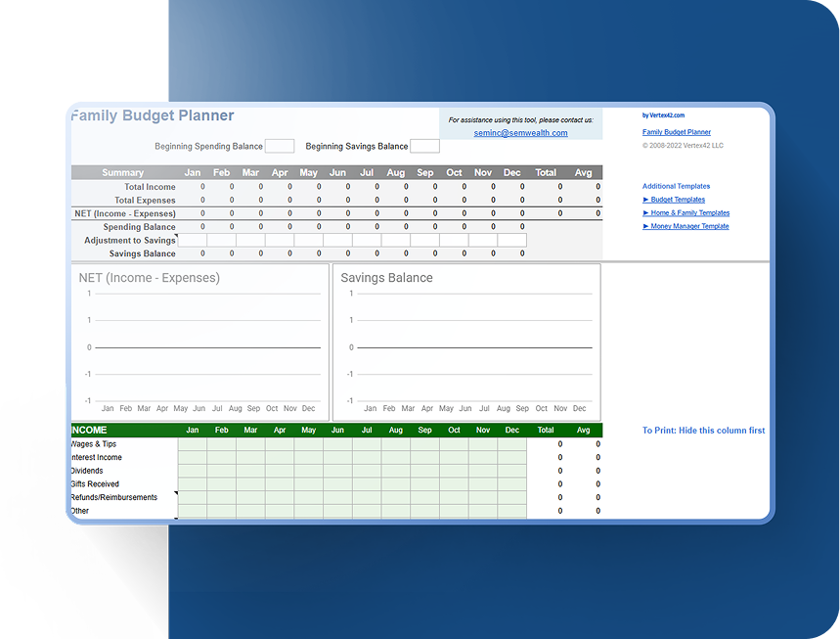Click the Beginning Savings Balance input box

coord(424,147)
